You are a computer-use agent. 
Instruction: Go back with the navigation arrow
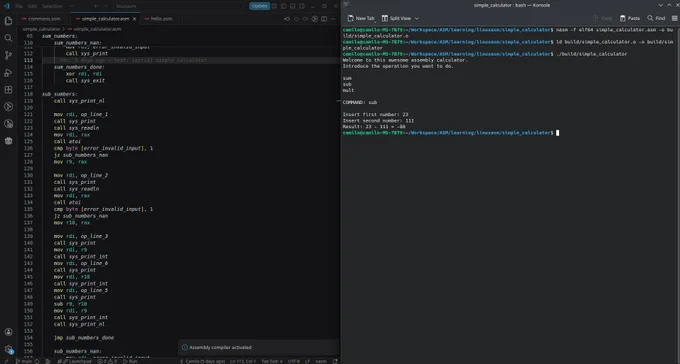[96, 6]
